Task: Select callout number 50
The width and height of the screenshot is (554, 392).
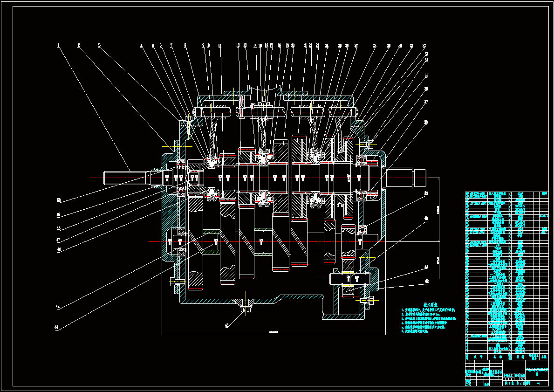Action: tap(59, 200)
